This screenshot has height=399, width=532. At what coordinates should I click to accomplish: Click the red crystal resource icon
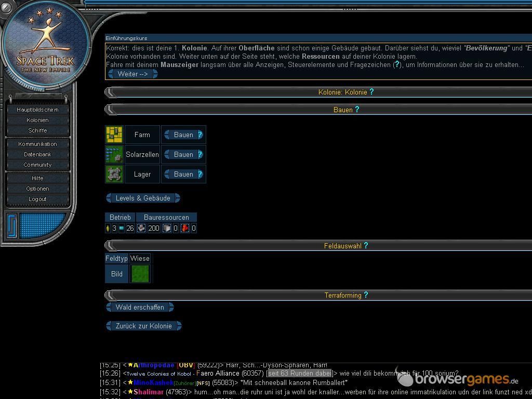pyautogui.click(x=185, y=228)
